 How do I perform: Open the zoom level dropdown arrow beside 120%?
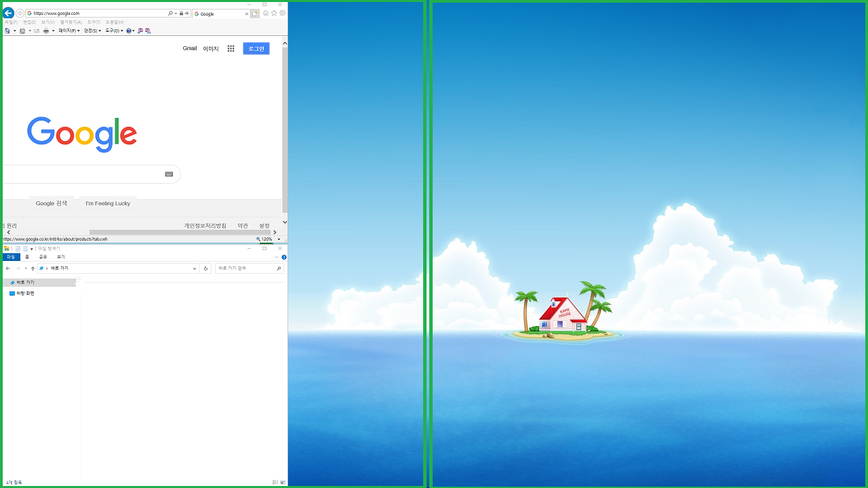tap(279, 239)
